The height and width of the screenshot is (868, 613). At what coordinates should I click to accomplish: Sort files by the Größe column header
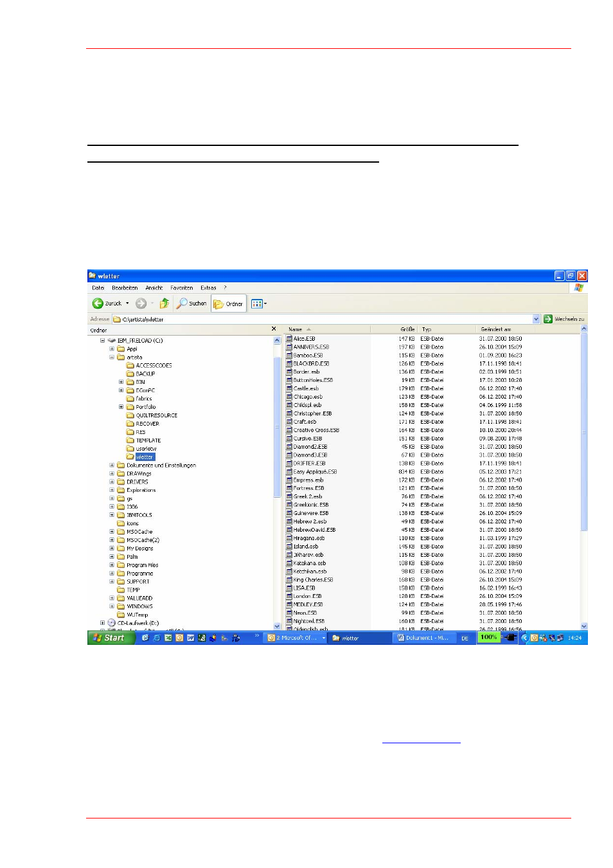[394, 329]
